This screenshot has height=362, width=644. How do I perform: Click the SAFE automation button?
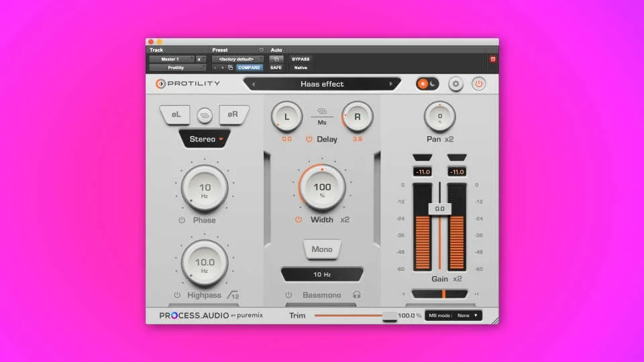click(276, 68)
